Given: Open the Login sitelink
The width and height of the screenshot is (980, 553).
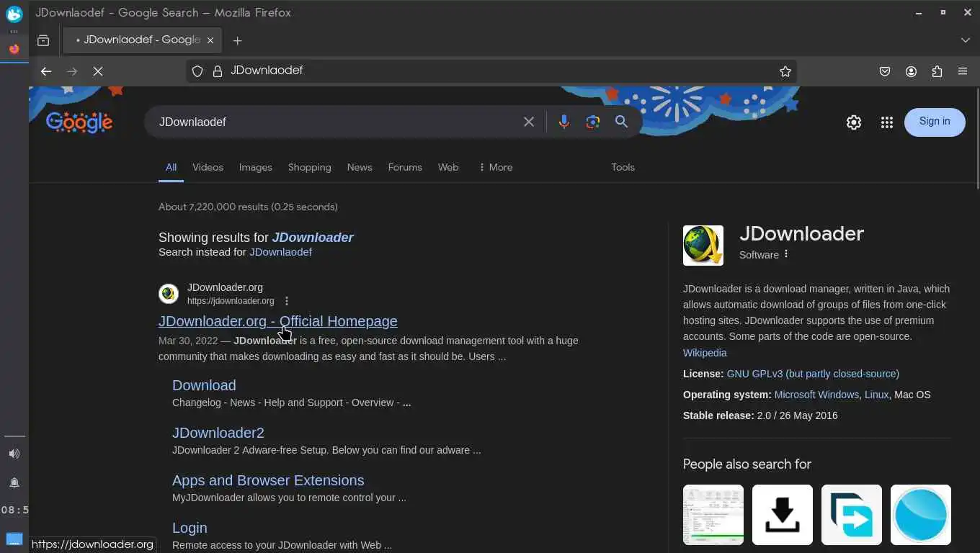Looking at the screenshot, I should click(x=190, y=528).
